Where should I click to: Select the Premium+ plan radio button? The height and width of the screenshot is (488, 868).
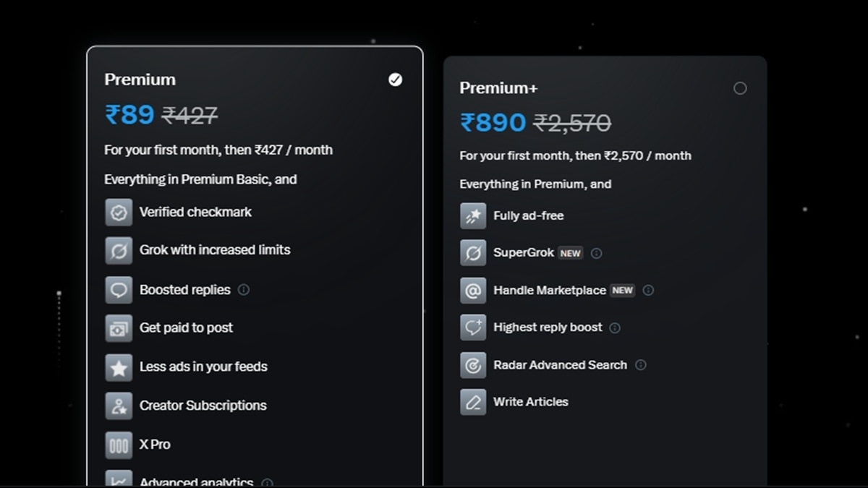(740, 88)
